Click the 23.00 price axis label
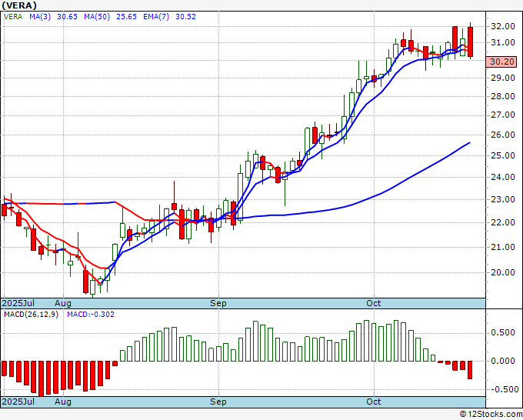523x420 pixels. [x=503, y=199]
